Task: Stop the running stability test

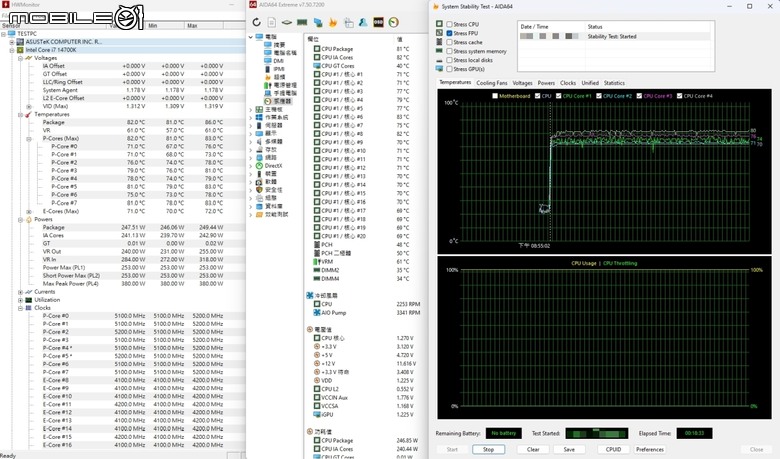Action: (488, 449)
